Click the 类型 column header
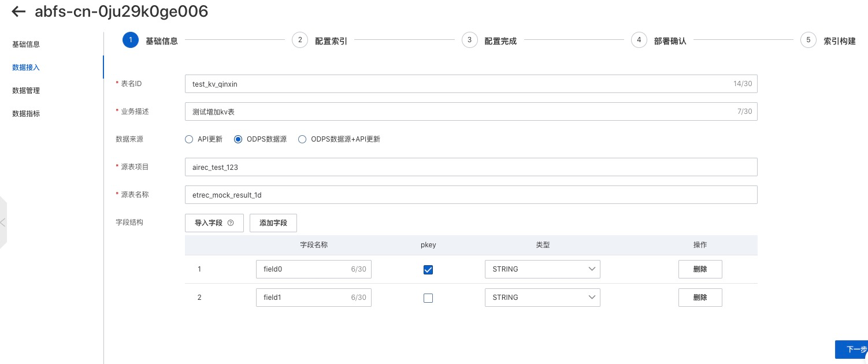The image size is (868, 364). click(543, 245)
